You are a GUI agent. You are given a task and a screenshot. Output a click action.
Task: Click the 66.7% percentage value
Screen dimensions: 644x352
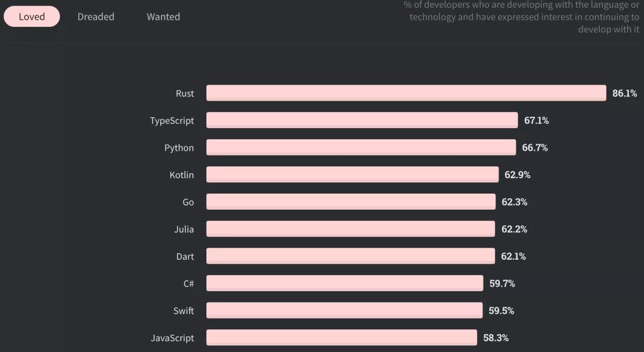(x=535, y=148)
